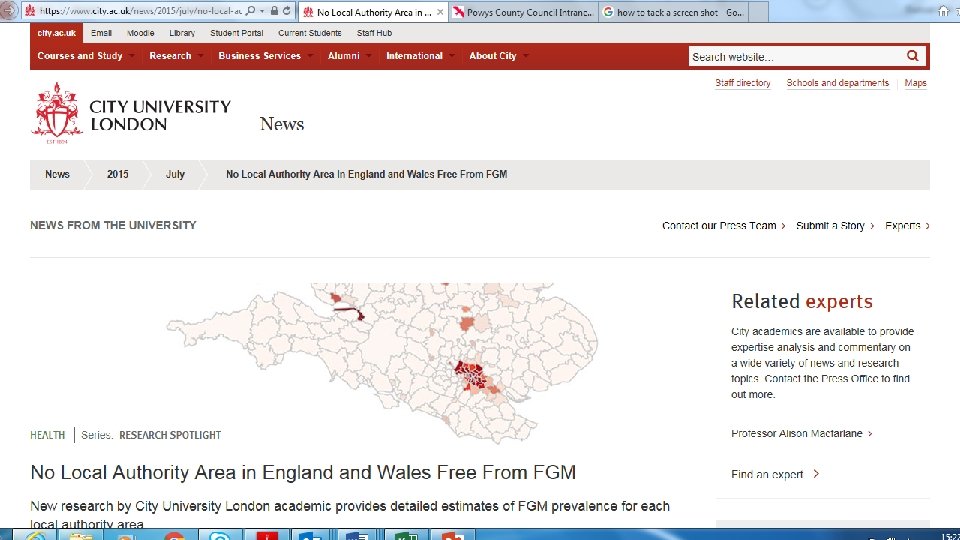This screenshot has width=960, height=540.
Task: Go to the News breadcrumb
Action: coord(57,174)
